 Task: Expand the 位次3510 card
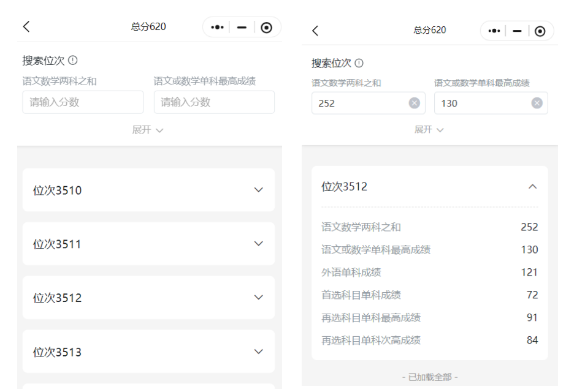(x=258, y=190)
